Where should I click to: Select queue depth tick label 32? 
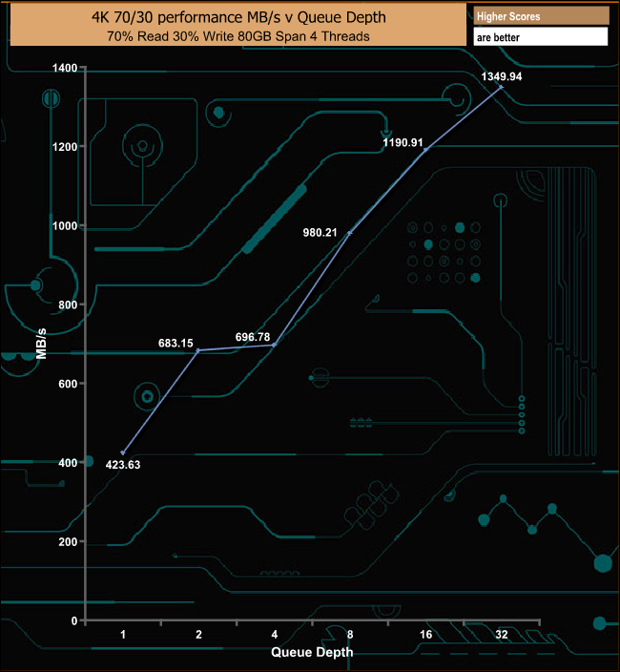[x=501, y=635]
